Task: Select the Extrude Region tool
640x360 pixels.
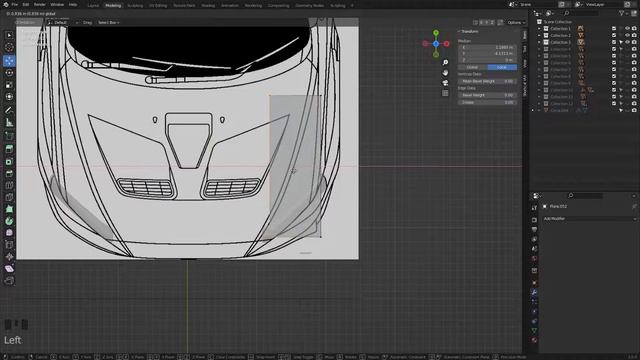Action: click(x=9, y=149)
